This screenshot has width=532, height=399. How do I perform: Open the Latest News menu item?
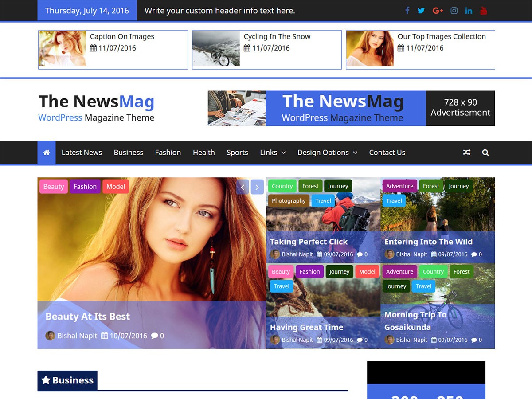tap(82, 153)
